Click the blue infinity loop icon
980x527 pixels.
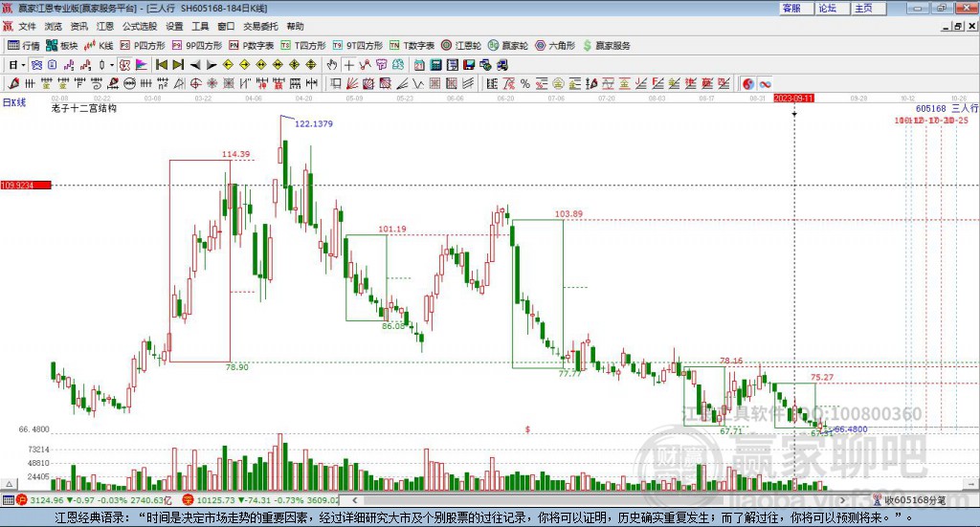[765, 83]
